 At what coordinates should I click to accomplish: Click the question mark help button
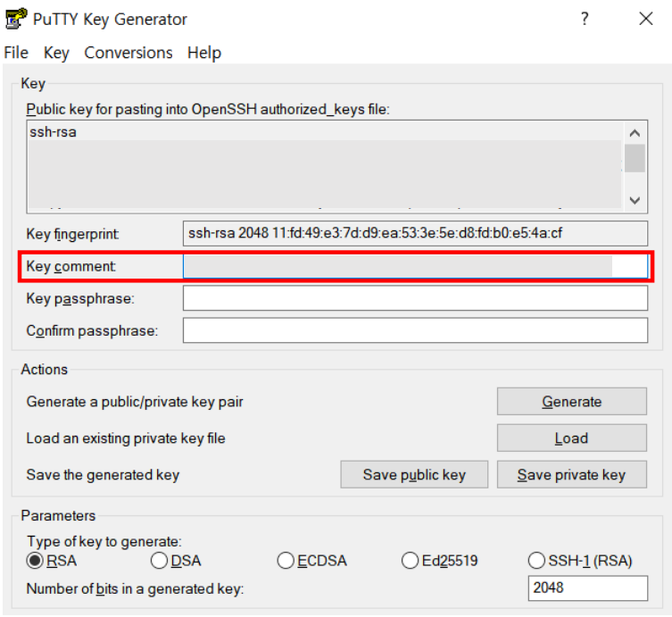[x=585, y=19]
